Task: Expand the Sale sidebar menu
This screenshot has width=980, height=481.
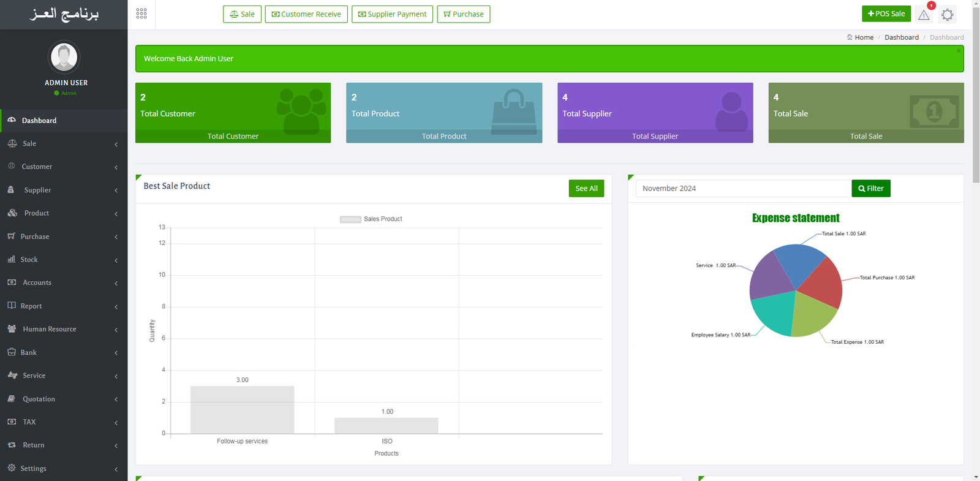Action: [x=64, y=143]
